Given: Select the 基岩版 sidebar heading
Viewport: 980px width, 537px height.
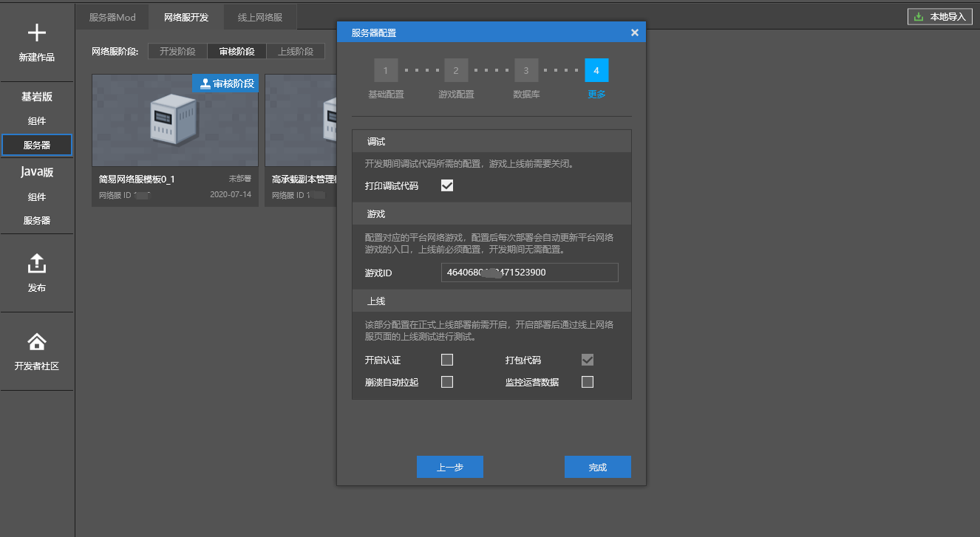Looking at the screenshot, I should (x=37, y=97).
